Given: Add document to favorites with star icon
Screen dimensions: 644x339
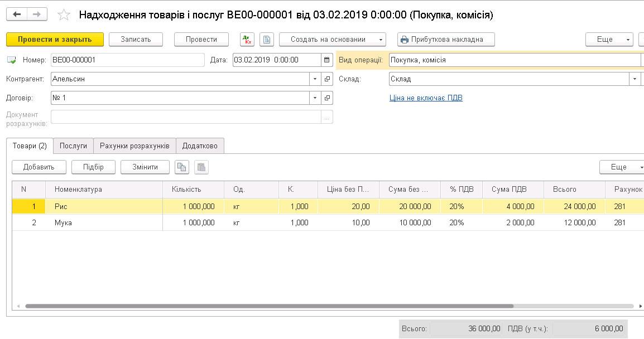Looking at the screenshot, I should click(x=64, y=15).
